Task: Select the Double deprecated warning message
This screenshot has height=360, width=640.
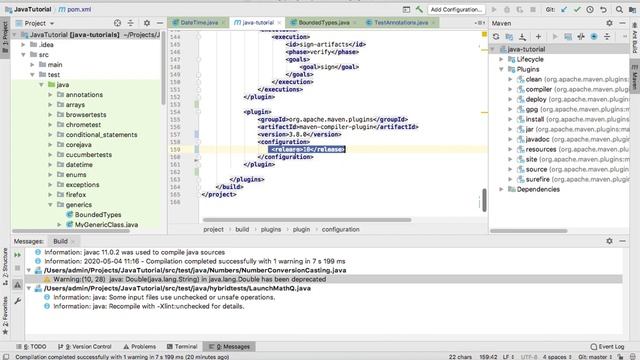Action: click(x=189, y=279)
